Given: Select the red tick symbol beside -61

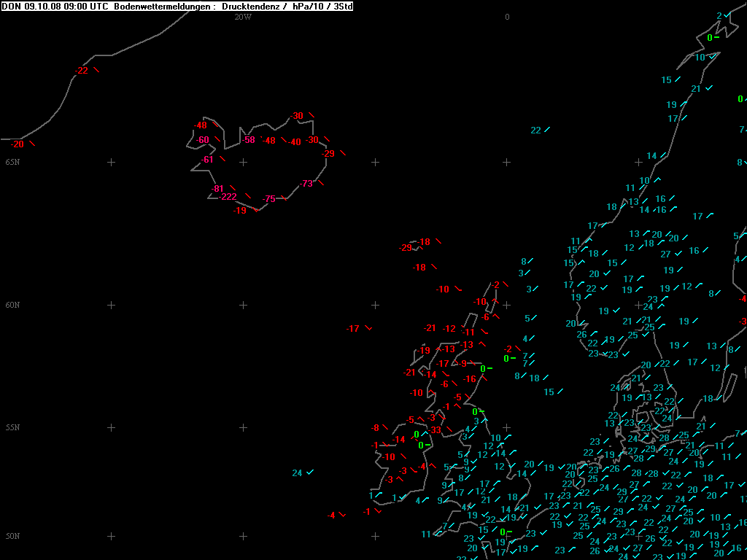Looking at the screenshot, I should (x=222, y=159).
